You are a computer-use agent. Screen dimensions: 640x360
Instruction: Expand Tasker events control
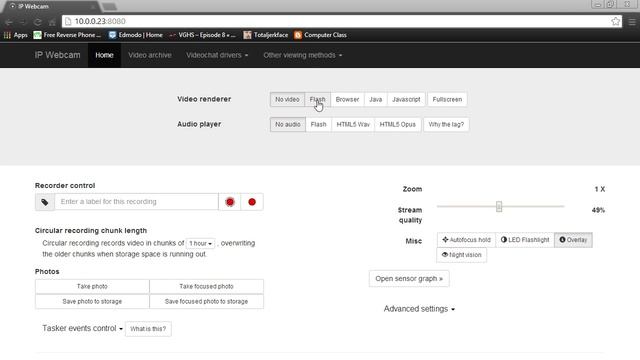pyautogui.click(x=82, y=329)
